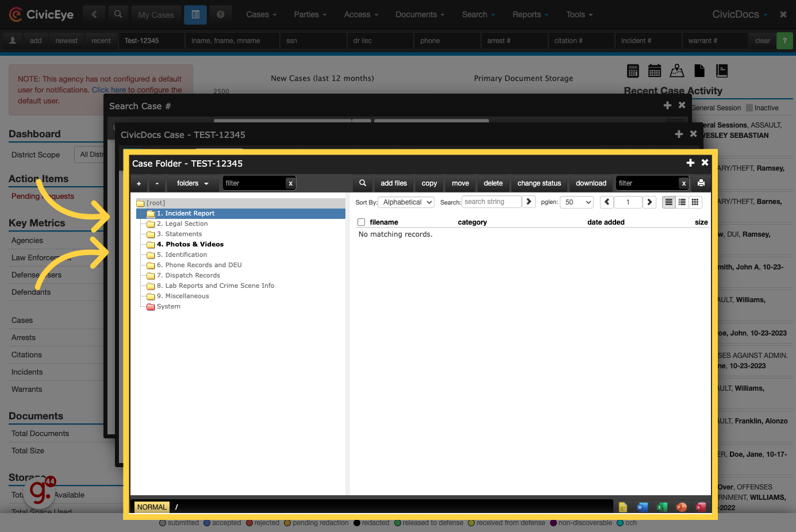The height and width of the screenshot is (532, 796).
Task: Toggle the Inactive legend checkbox
Action: click(749, 108)
